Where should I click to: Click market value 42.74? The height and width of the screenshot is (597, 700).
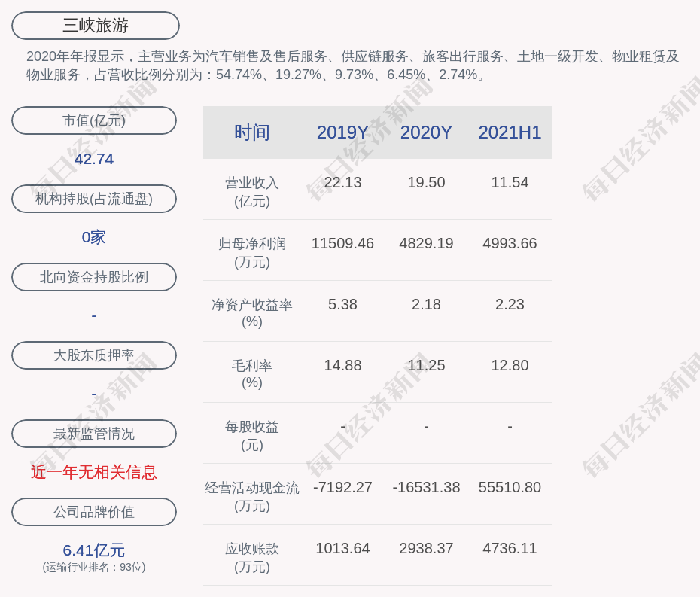94,159
